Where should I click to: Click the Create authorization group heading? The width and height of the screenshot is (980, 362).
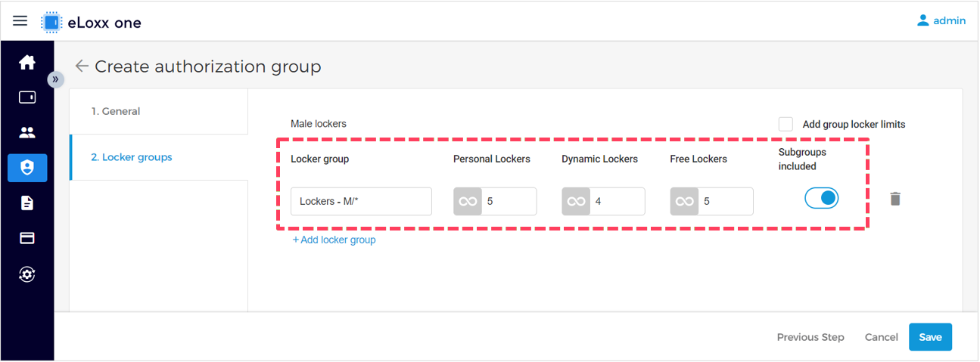coord(208,67)
